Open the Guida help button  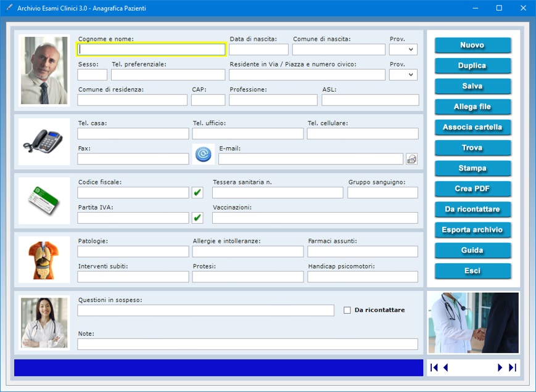472,250
